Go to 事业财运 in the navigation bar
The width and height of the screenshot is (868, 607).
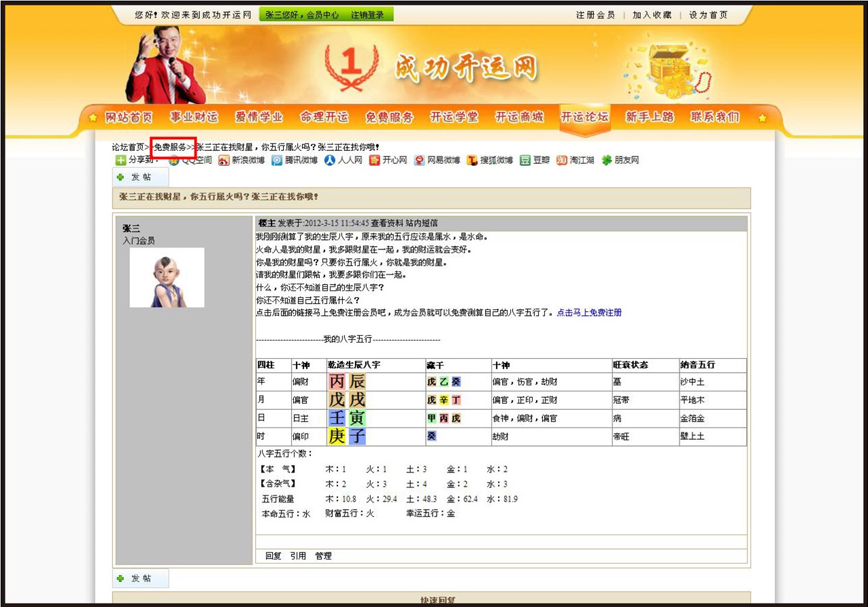click(x=194, y=118)
